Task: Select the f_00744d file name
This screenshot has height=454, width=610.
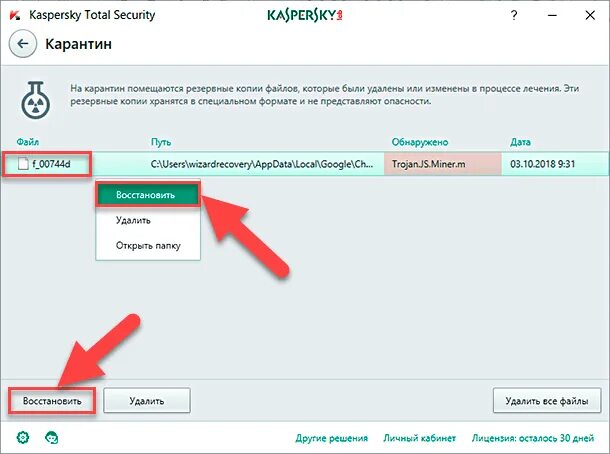Action: coord(51,164)
